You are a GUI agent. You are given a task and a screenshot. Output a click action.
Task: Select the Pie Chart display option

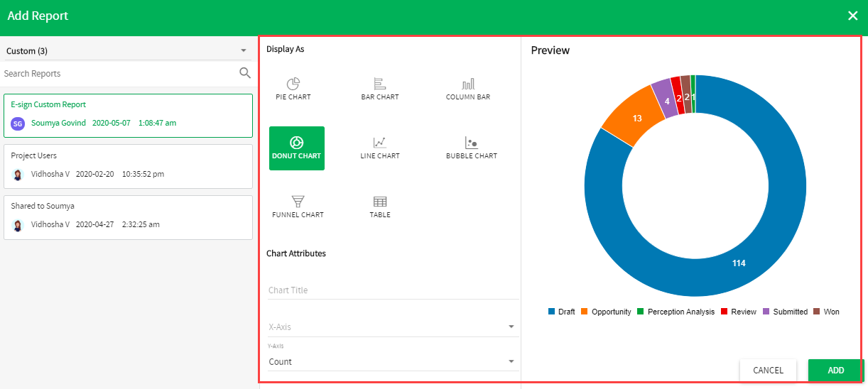[x=293, y=89]
